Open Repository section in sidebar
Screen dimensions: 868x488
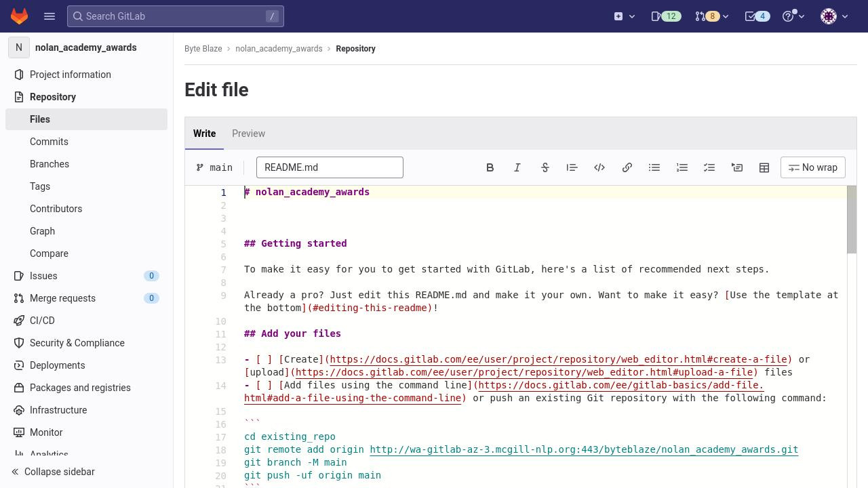[x=86, y=97]
